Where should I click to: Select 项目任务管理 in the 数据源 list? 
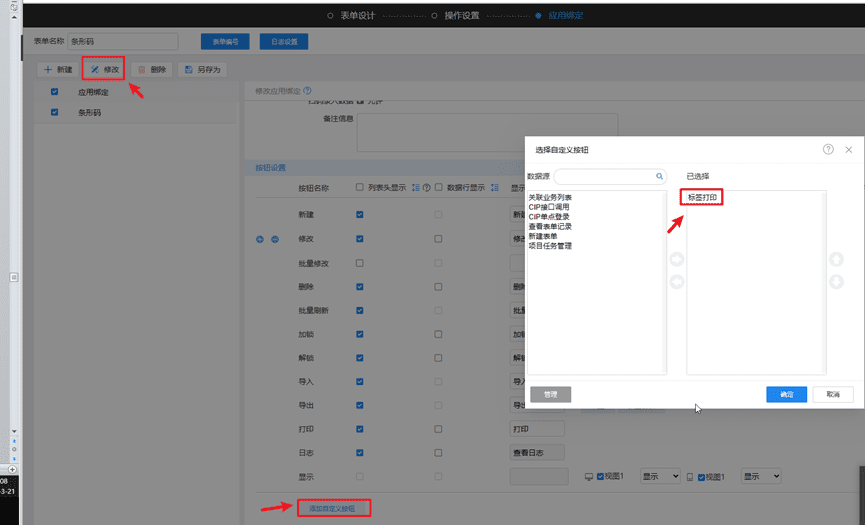pyautogui.click(x=550, y=246)
